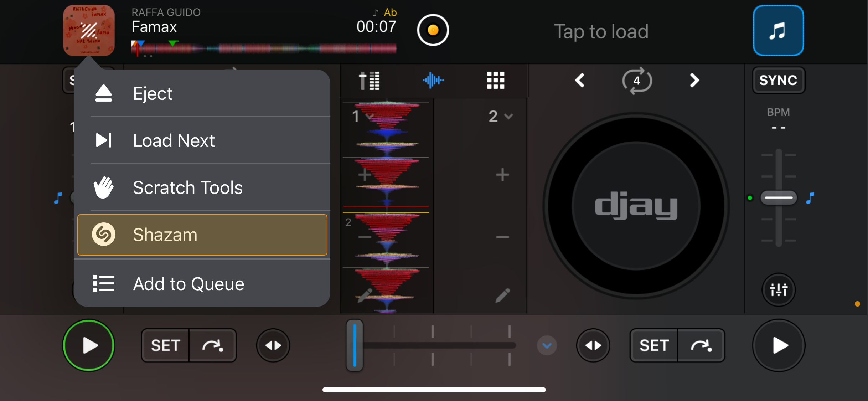Screen dimensions: 868x401
Task: Adjust the crossfader slider
Action: [x=355, y=345]
